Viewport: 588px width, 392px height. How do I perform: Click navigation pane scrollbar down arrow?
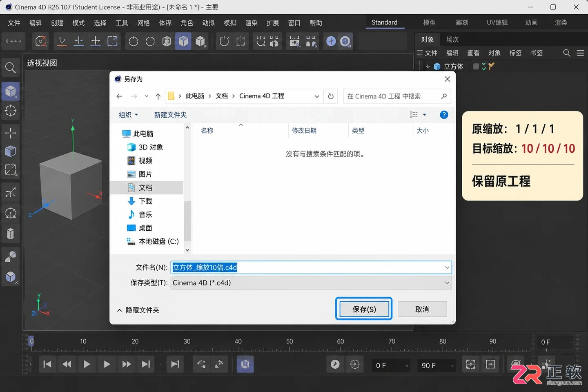pos(187,250)
